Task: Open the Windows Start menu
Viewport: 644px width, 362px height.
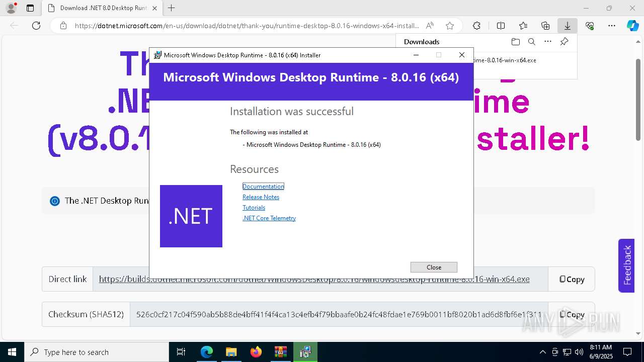Action: pos(12,352)
